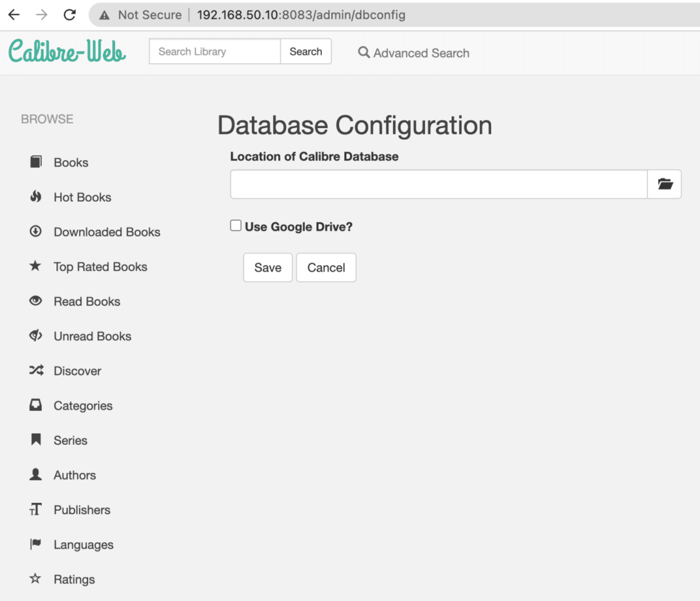
Task: Open folder browser for database location
Action: click(x=664, y=184)
